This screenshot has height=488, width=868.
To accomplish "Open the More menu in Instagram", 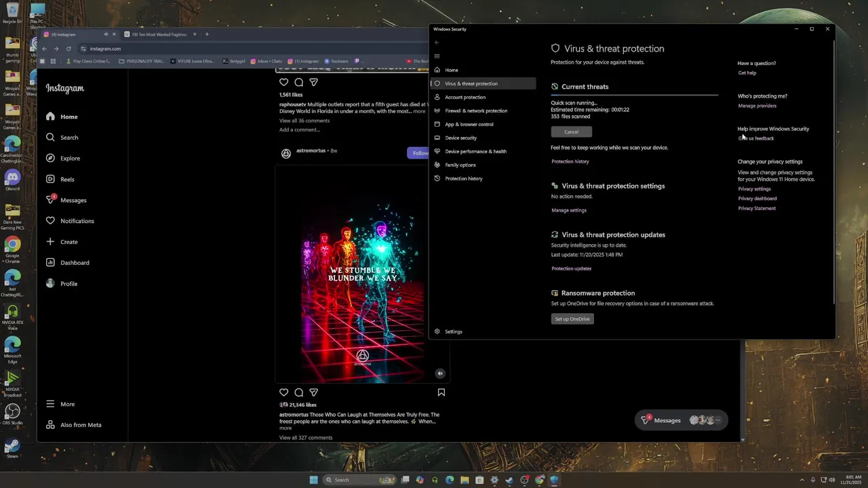I will (x=60, y=404).
